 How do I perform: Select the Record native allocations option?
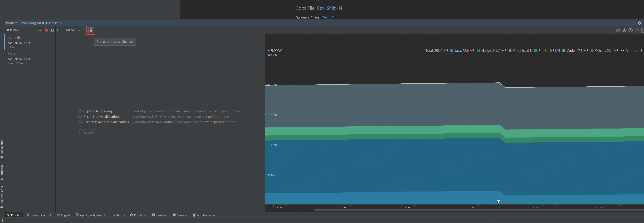click(80, 117)
